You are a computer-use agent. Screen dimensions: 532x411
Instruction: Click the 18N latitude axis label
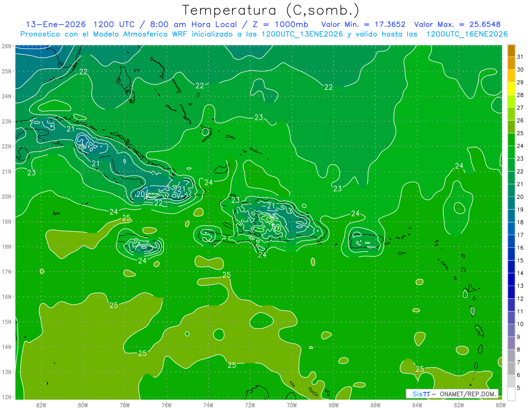[6, 247]
